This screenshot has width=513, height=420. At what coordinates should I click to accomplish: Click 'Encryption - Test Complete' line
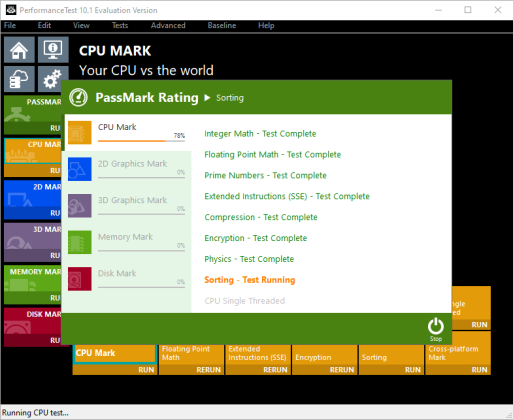[x=256, y=238]
